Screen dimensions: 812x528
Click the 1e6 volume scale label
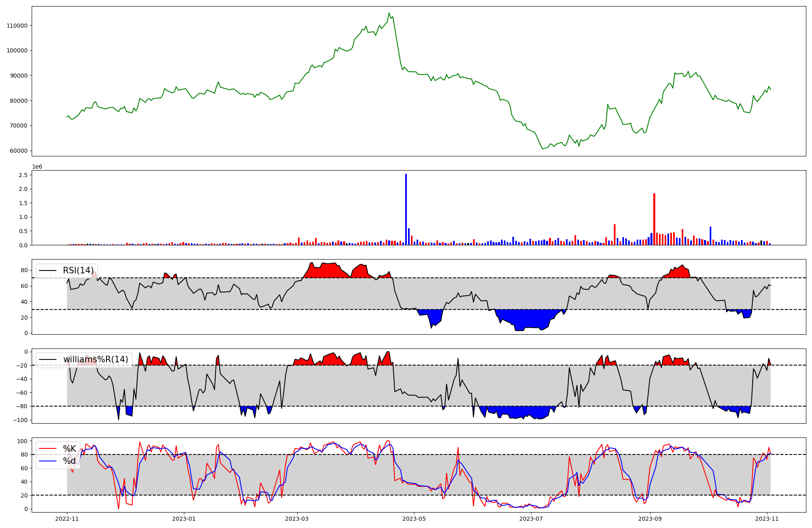37,167
